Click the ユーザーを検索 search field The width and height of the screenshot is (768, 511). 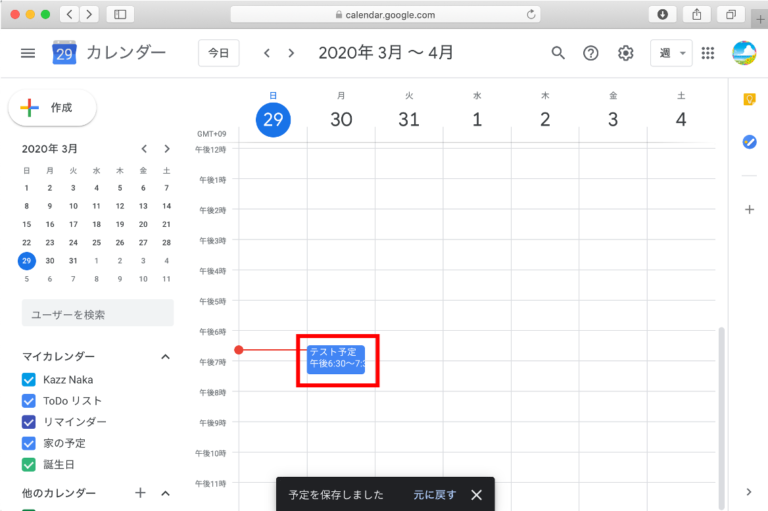click(97, 315)
